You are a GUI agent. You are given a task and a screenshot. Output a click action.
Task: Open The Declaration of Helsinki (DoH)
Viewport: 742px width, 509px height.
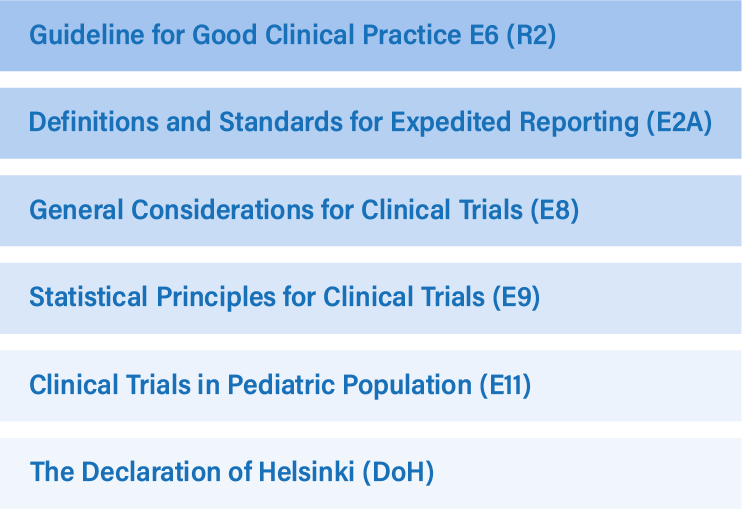tap(371, 473)
